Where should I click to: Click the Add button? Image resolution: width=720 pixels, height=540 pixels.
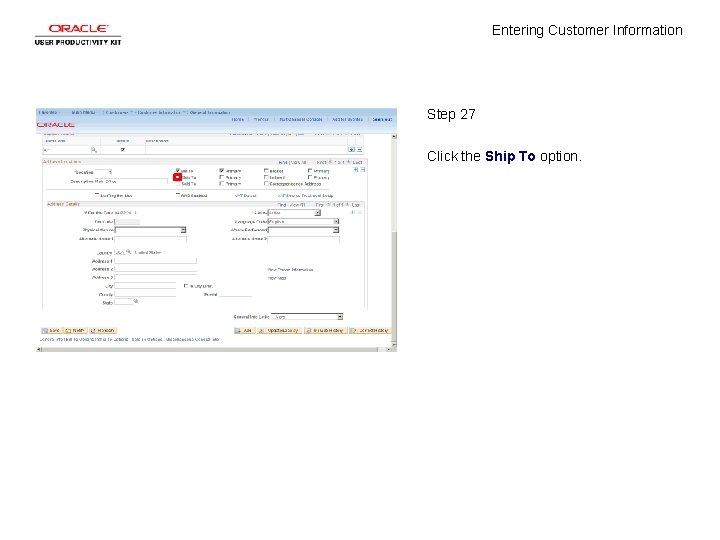click(x=244, y=331)
